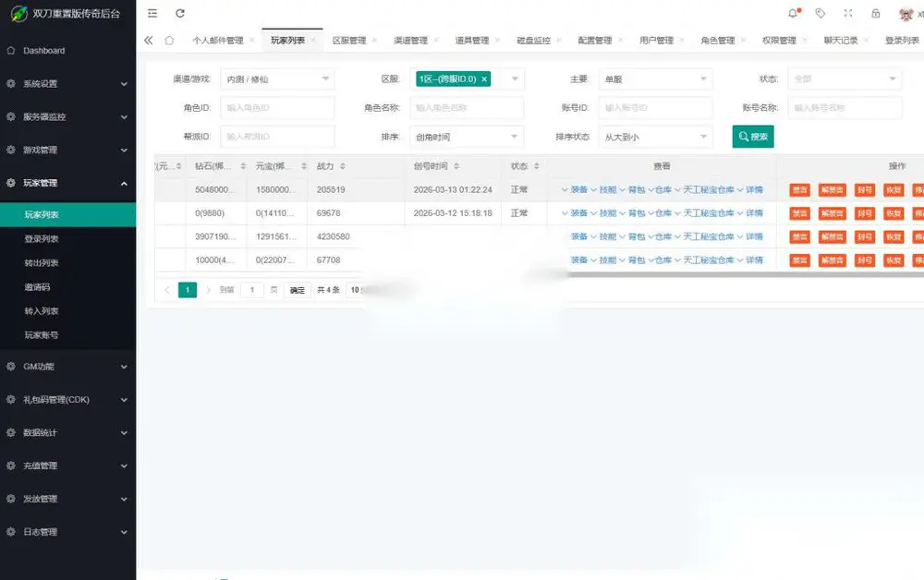Click the 帮派ID input field

pos(277,137)
